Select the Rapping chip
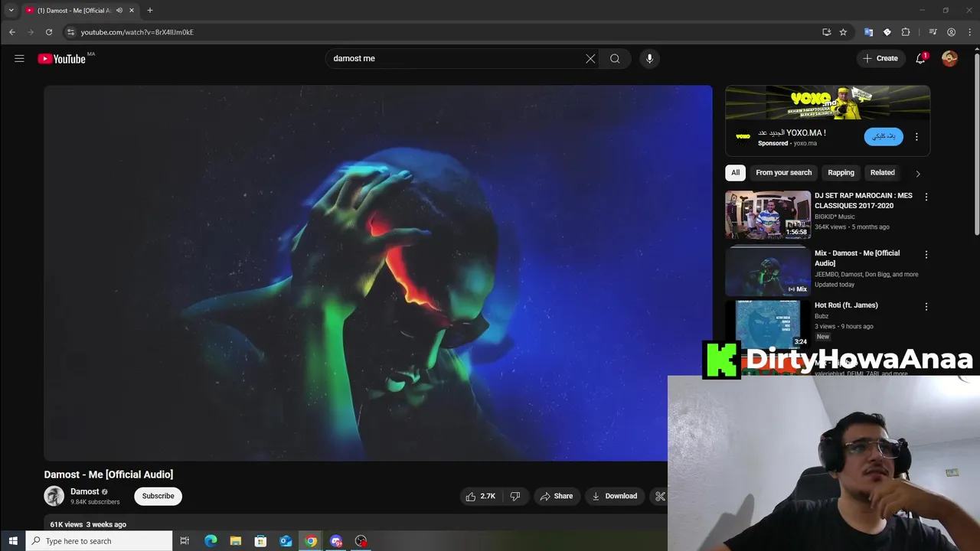 click(x=841, y=172)
